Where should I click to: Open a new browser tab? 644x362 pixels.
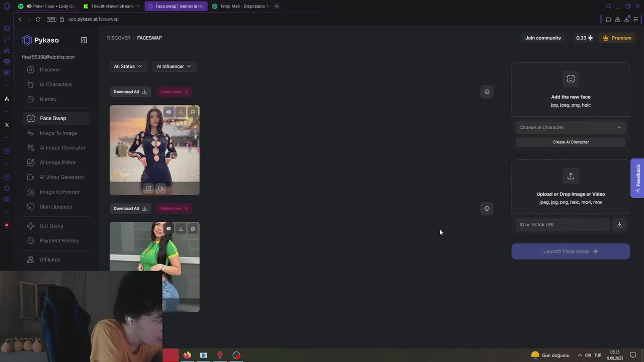pyautogui.click(x=277, y=6)
